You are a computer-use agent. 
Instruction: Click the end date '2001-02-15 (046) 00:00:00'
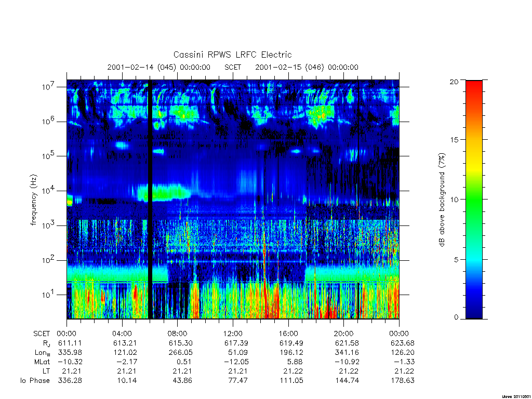(307, 67)
